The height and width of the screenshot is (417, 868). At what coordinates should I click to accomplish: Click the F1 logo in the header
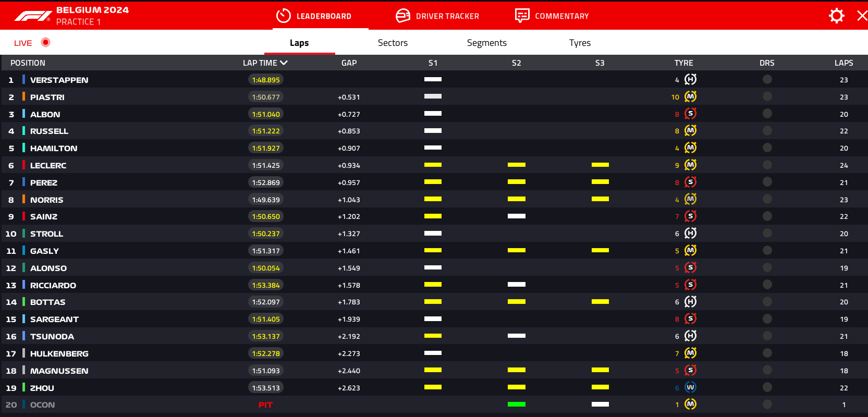click(32, 16)
